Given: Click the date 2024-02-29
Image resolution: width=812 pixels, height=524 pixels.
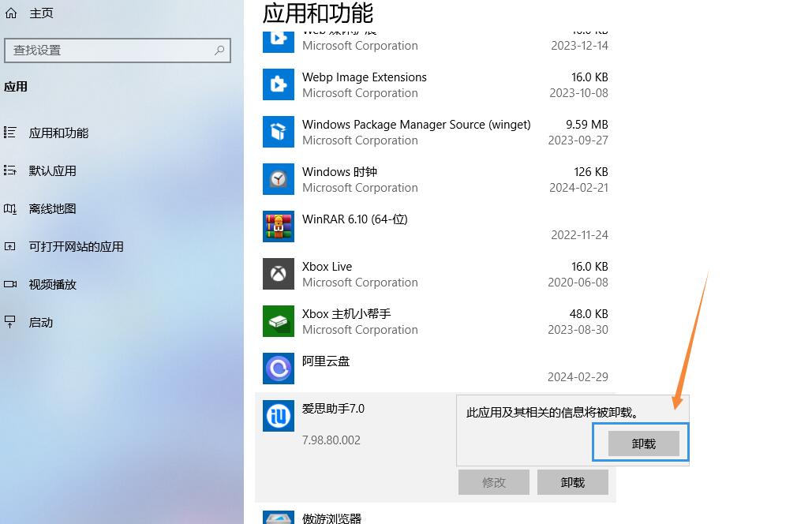Looking at the screenshot, I should (x=578, y=377).
